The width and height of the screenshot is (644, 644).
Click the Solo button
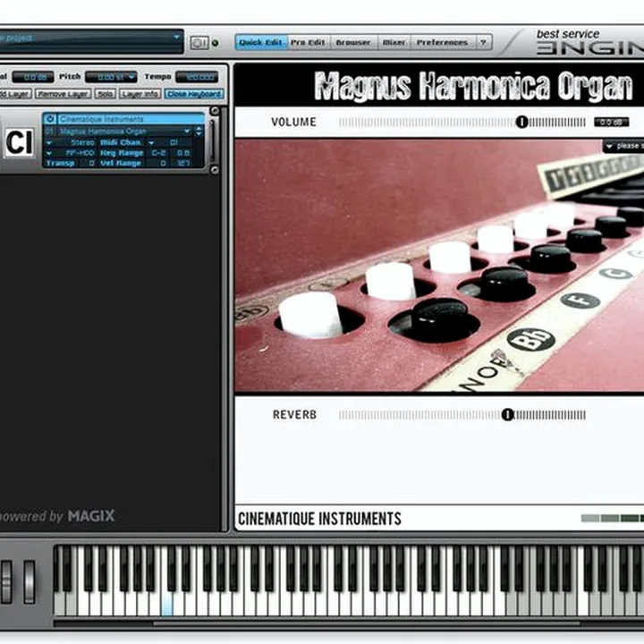coord(106,94)
